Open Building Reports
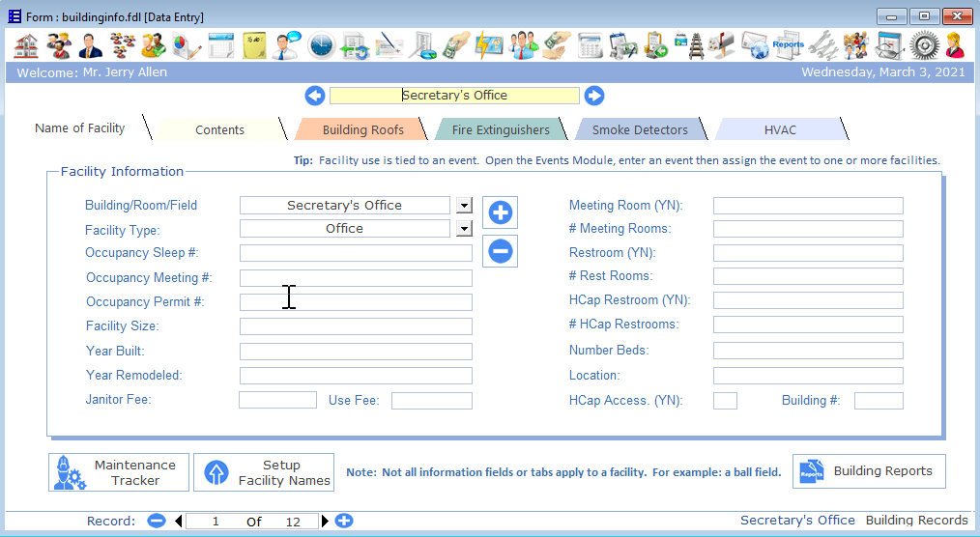This screenshot has height=537, width=980. click(869, 471)
